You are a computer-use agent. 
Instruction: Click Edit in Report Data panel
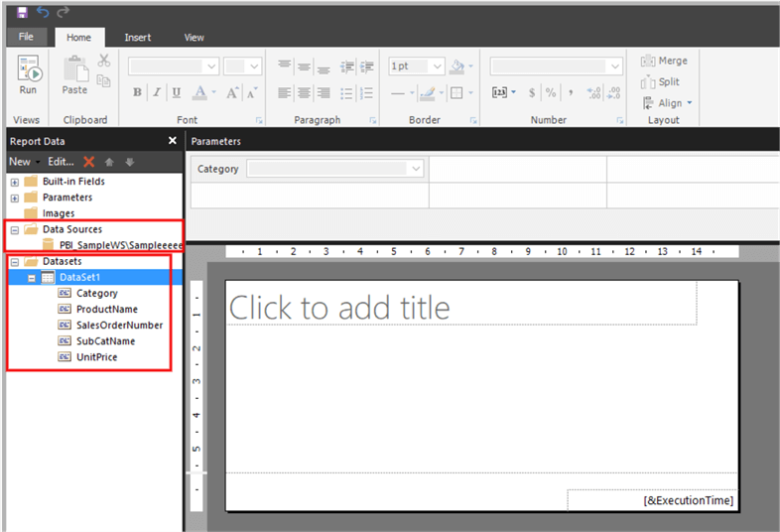click(x=61, y=162)
